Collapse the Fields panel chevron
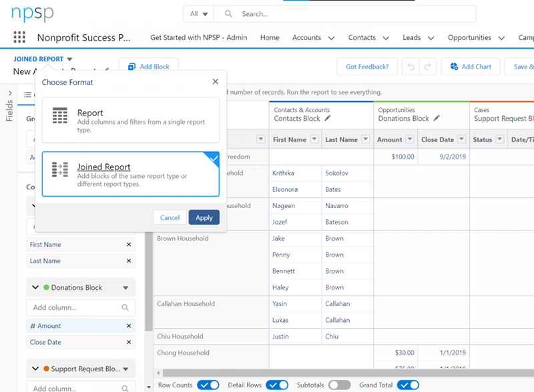The height and width of the screenshot is (392, 534). [x=9, y=93]
